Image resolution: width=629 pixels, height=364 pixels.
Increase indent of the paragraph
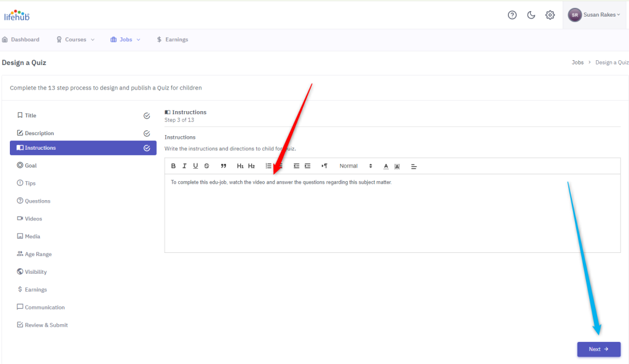(x=308, y=166)
